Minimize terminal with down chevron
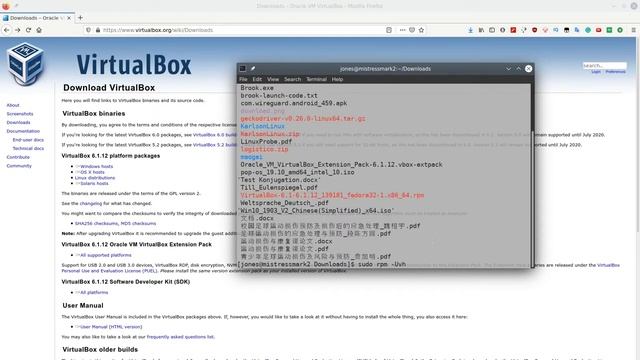640x360 pixels. (509, 69)
